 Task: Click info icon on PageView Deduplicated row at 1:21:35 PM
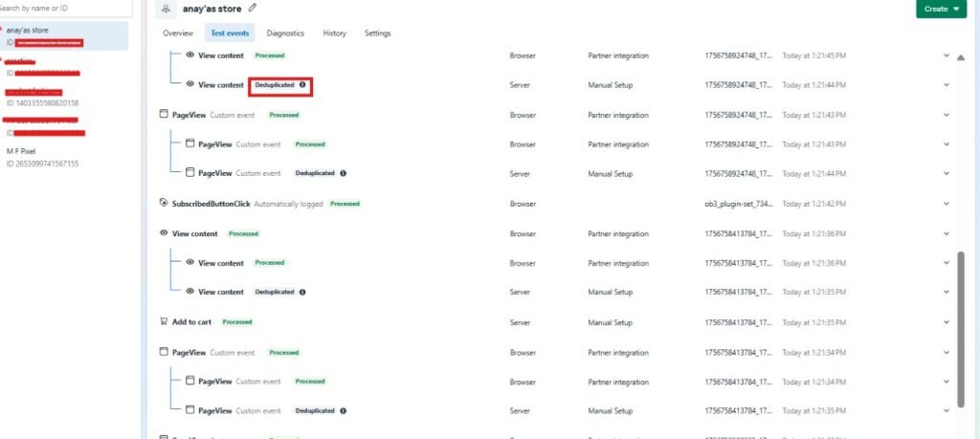tap(343, 410)
